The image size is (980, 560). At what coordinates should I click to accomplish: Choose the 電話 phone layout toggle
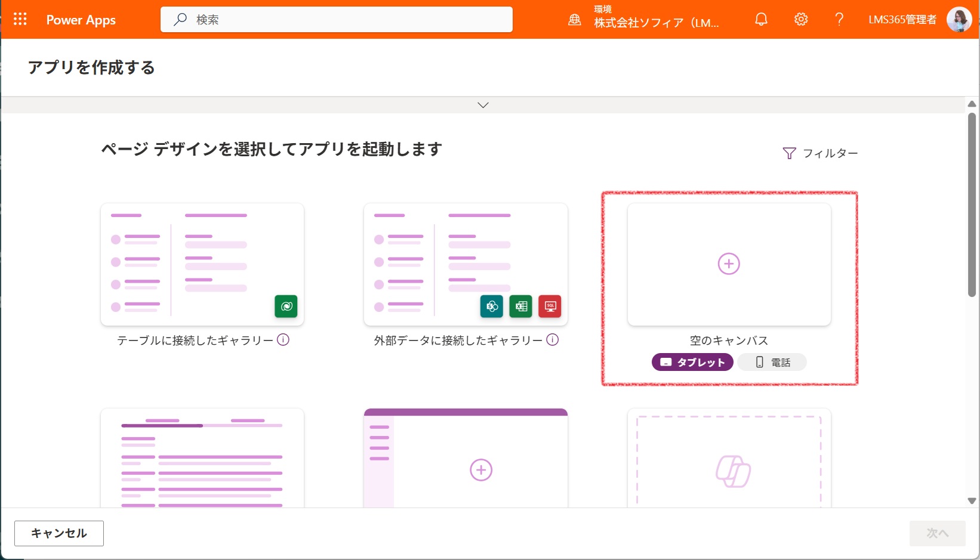pyautogui.click(x=772, y=362)
